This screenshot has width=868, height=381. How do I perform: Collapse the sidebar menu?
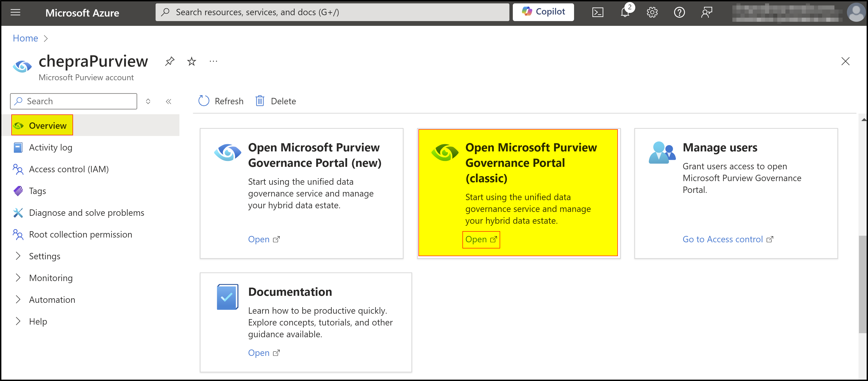[169, 101]
